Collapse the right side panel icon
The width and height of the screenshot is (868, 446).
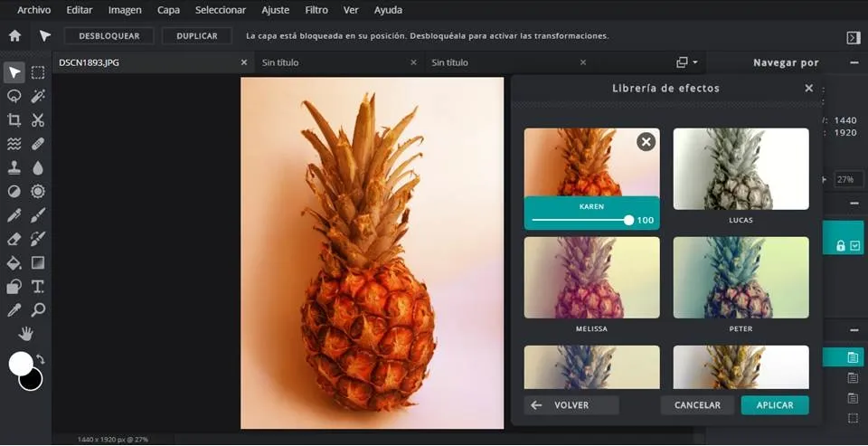pos(853,37)
